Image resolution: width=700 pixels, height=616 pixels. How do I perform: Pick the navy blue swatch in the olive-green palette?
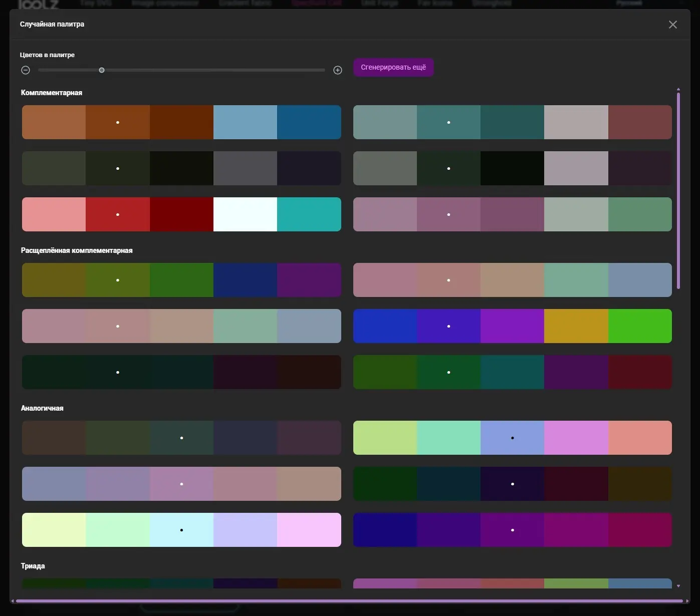click(x=245, y=280)
